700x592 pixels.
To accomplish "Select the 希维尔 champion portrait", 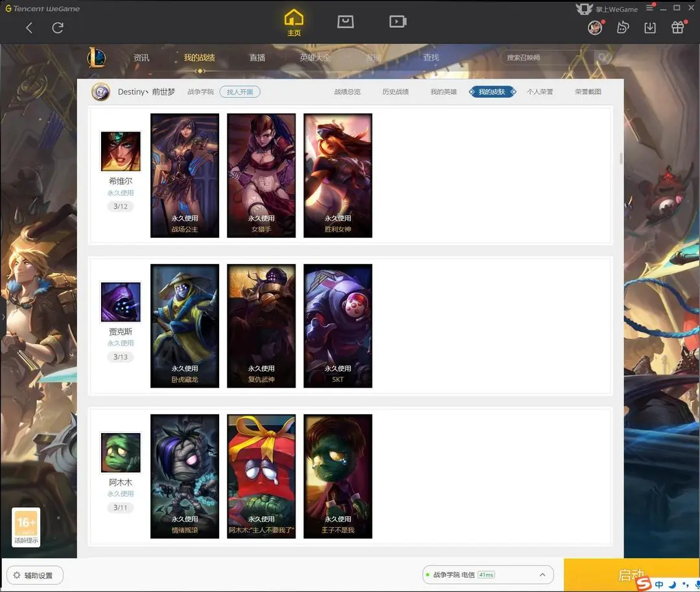I will (x=121, y=151).
